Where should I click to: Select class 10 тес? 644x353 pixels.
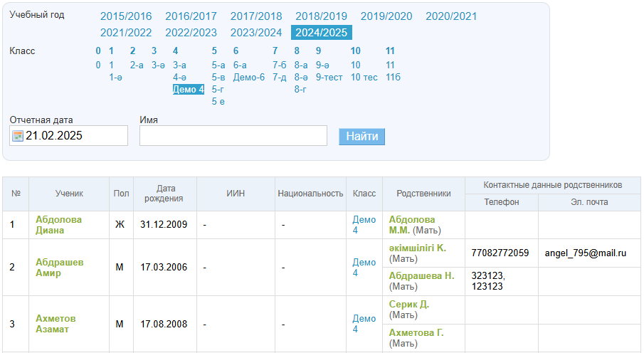click(x=364, y=77)
